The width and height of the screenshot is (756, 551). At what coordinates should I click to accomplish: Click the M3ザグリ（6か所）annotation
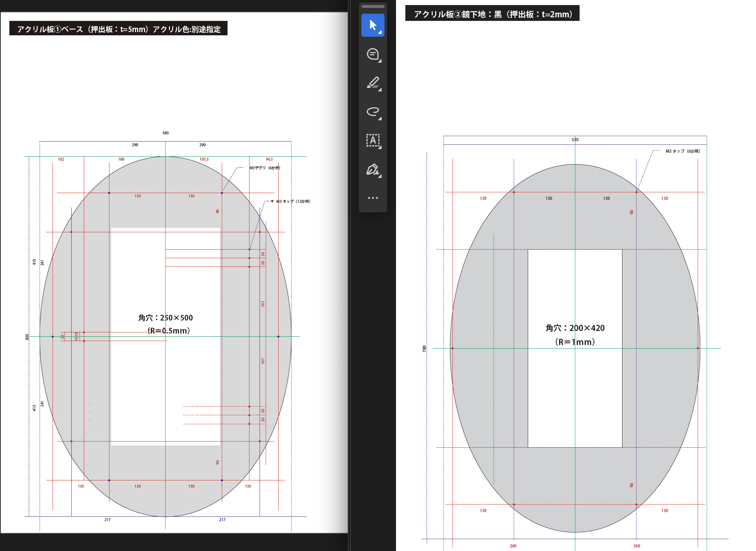[265, 168]
